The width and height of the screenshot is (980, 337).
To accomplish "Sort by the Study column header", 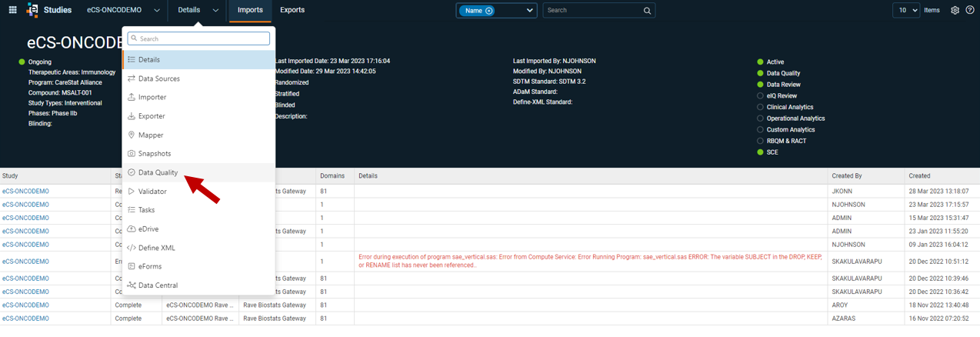I will [10, 176].
